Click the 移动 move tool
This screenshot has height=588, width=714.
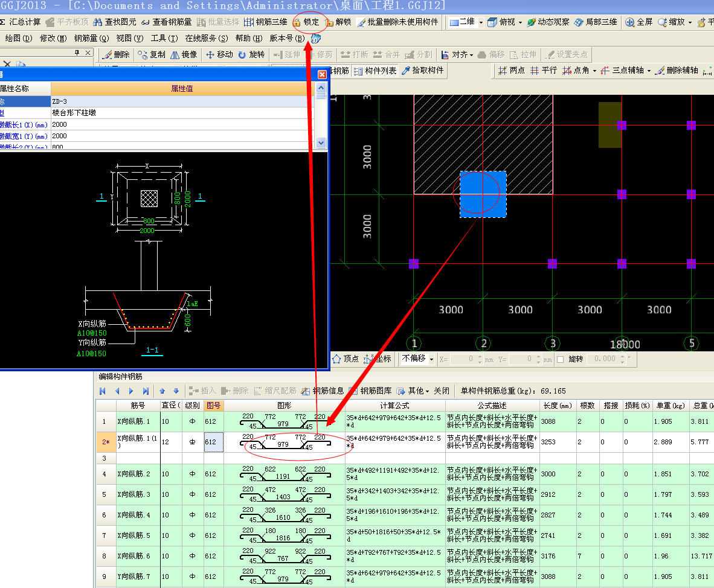pyautogui.click(x=219, y=54)
